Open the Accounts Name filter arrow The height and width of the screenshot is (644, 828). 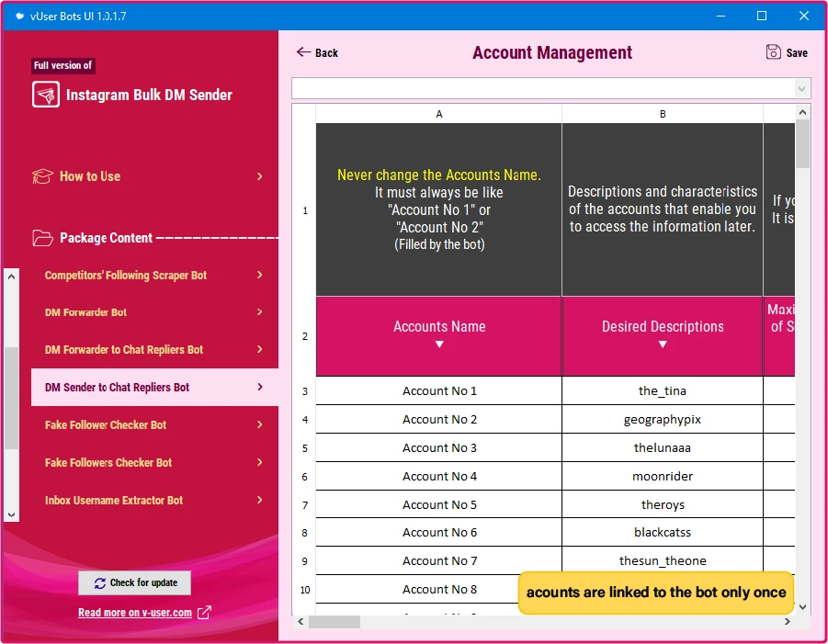(x=439, y=345)
